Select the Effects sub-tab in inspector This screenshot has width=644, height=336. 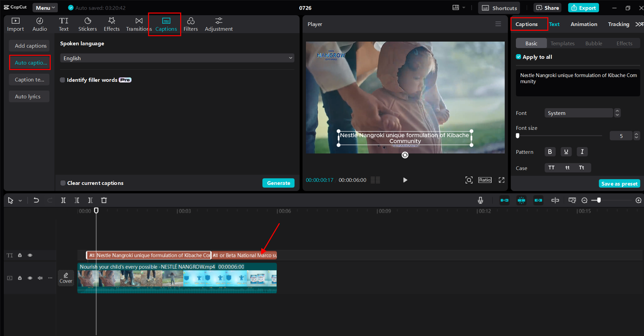pos(624,43)
